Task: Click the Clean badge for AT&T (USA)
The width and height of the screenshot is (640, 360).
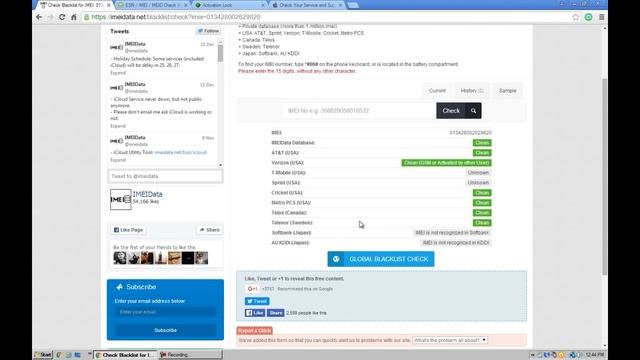Action: click(482, 153)
